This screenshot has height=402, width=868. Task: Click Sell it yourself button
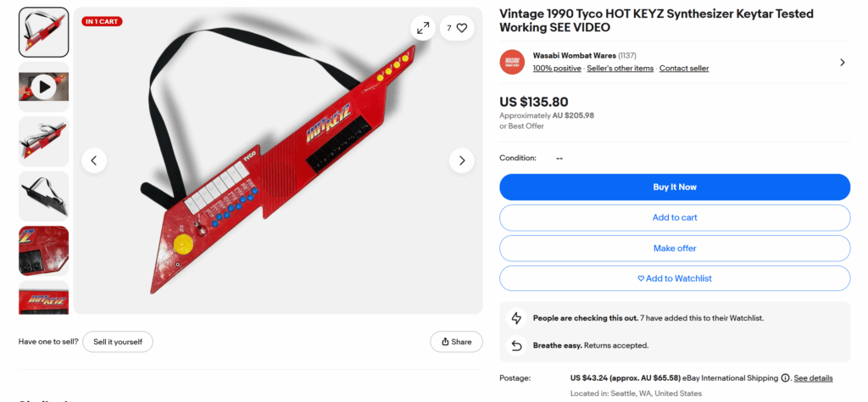click(x=118, y=342)
